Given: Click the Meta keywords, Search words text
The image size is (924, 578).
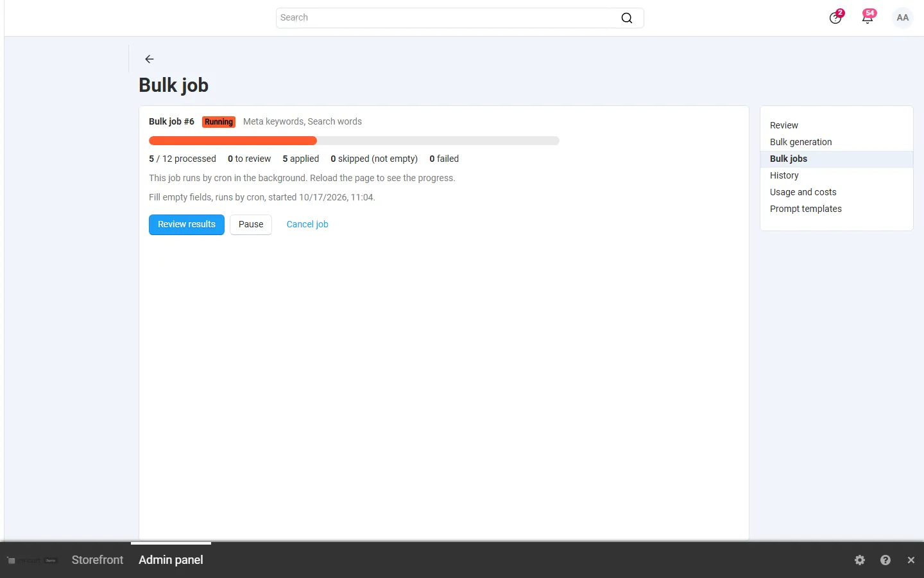Looking at the screenshot, I should click(x=302, y=121).
